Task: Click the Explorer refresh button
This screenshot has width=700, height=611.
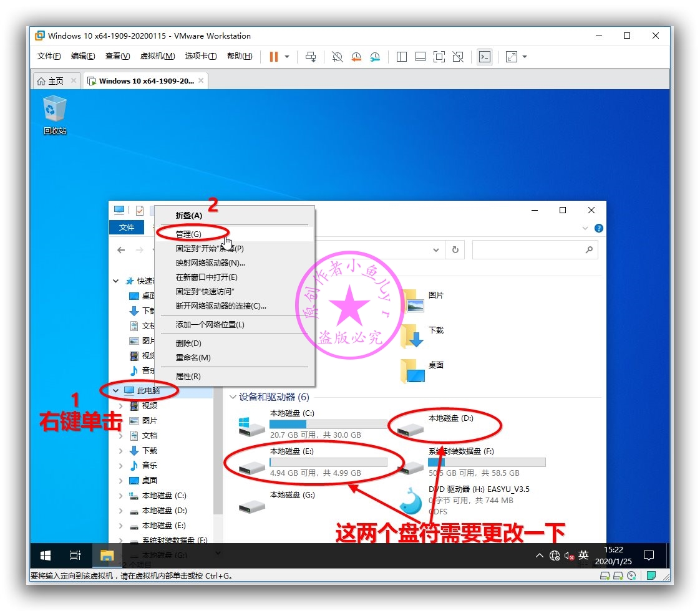Action: [x=455, y=250]
